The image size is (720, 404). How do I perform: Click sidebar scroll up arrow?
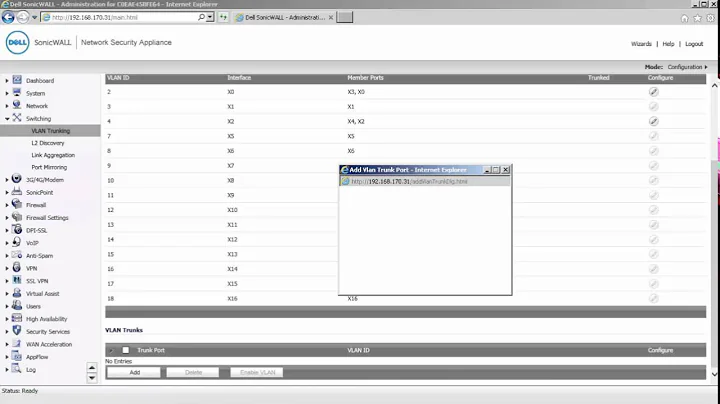(92, 367)
